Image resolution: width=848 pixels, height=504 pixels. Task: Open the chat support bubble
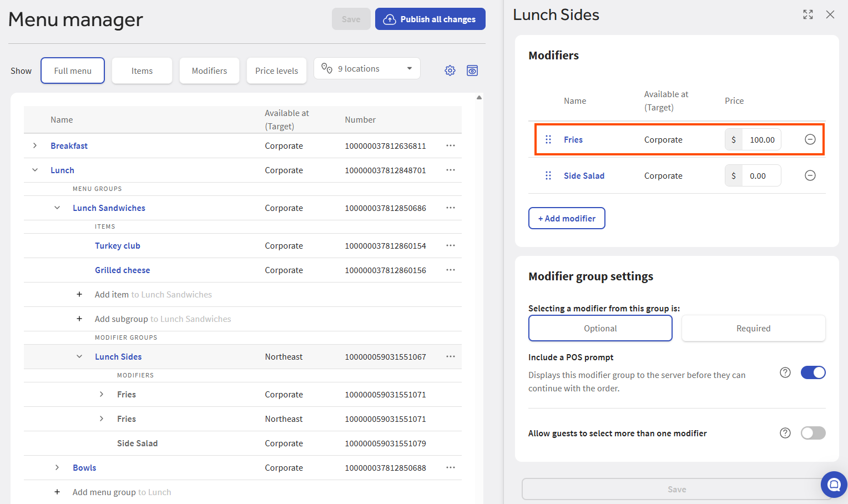pos(834,485)
